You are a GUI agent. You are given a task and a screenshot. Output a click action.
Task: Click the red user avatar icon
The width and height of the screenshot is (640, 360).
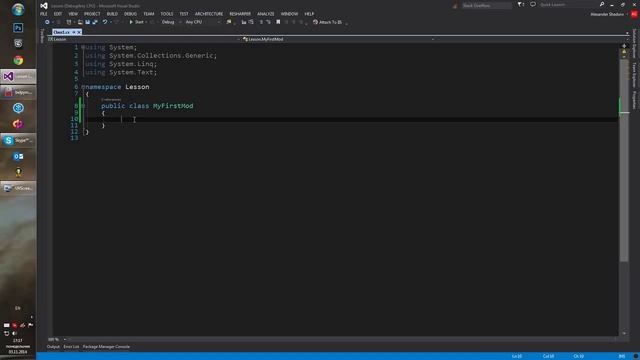click(634, 14)
